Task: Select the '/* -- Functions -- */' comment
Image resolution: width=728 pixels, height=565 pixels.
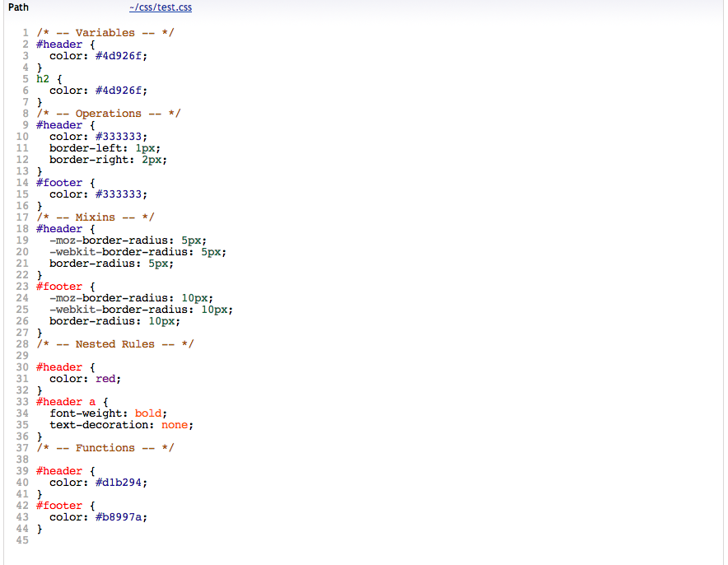Action: [x=105, y=448]
